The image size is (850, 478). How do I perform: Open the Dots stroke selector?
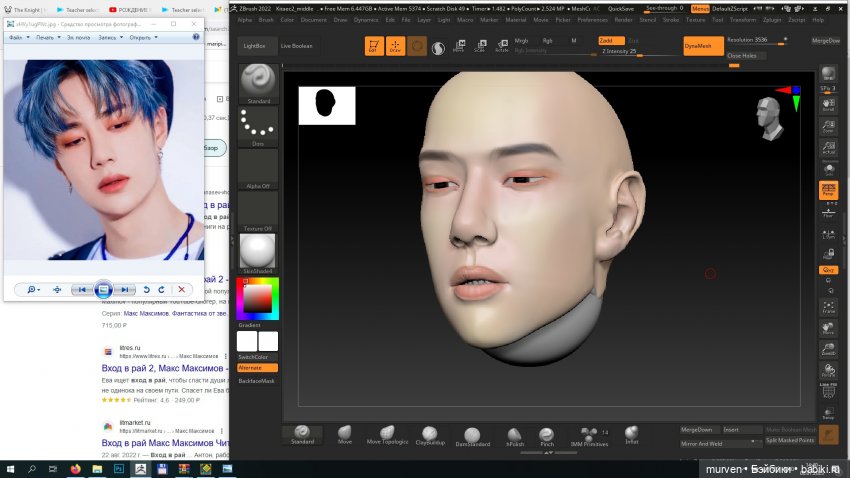(x=258, y=127)
